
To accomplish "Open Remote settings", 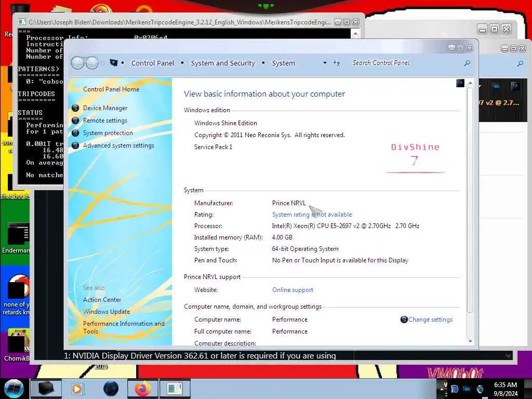I will click(x=105, y=121).
